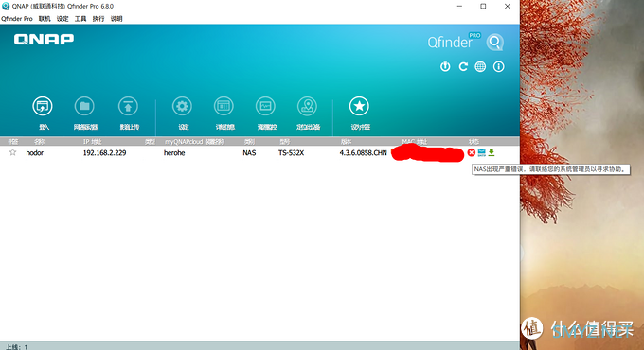Open the device details toolbar icon
The height and width of the screenshot is (350, 644).
[x=224, y=106]
